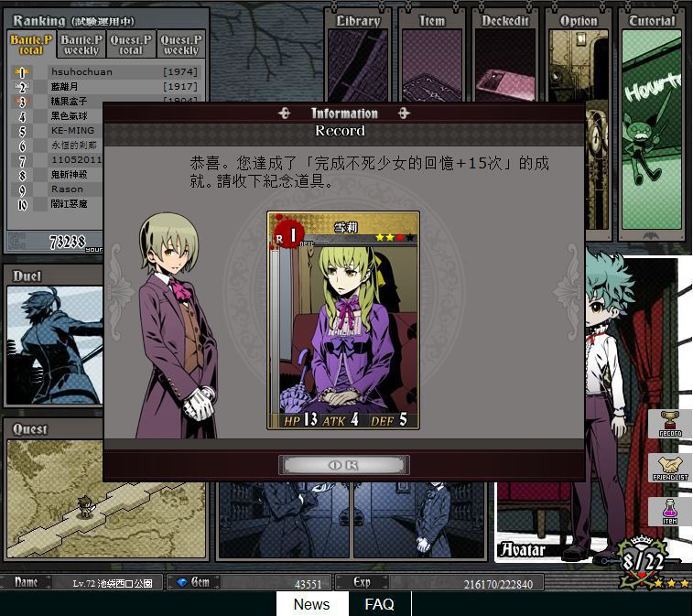Click the silver rank 2 medal icon
The image size is (693, 616).
coord(22,87)
